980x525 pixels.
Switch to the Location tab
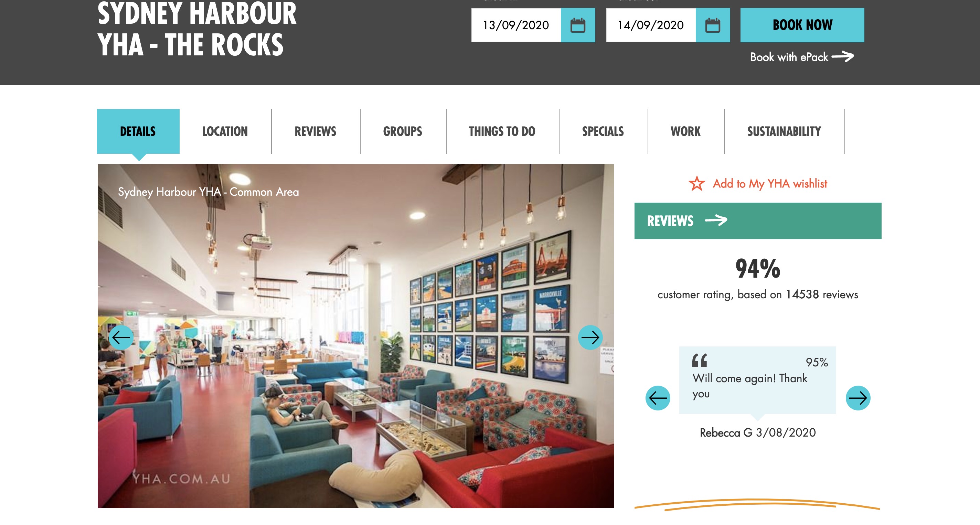(x=225, y=131)
